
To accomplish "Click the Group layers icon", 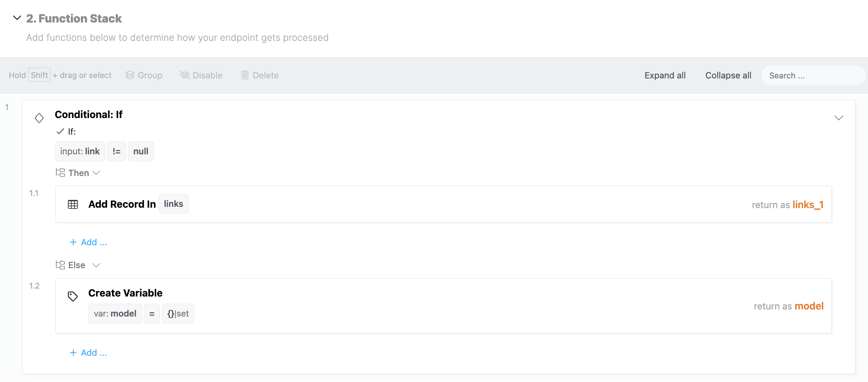I will click(x=130, y=75).
